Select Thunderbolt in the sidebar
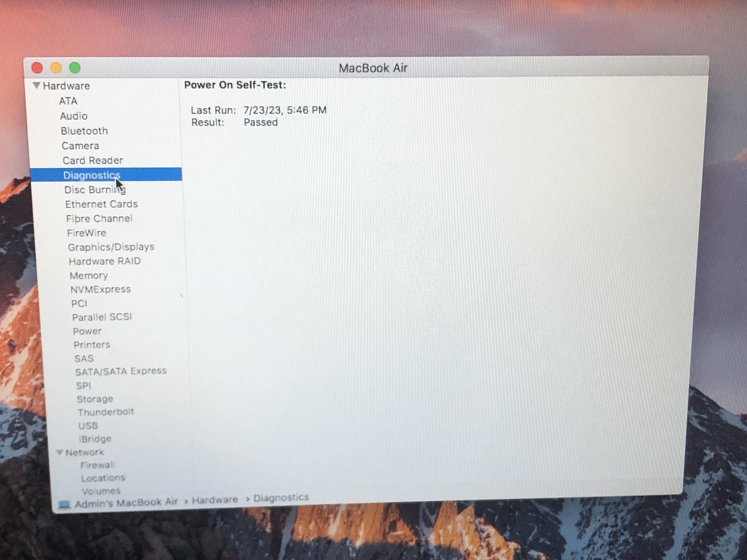The height and width of the screenshot is (560, 747). 106,412
